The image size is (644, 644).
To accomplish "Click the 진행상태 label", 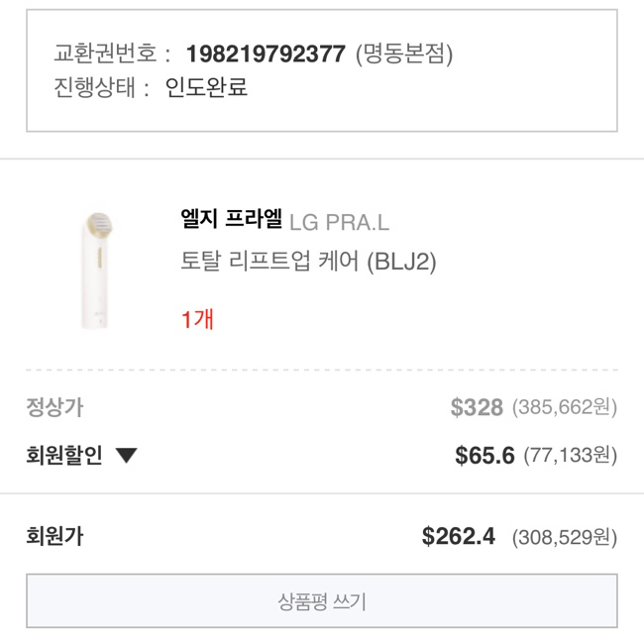I will click(95, 87).
